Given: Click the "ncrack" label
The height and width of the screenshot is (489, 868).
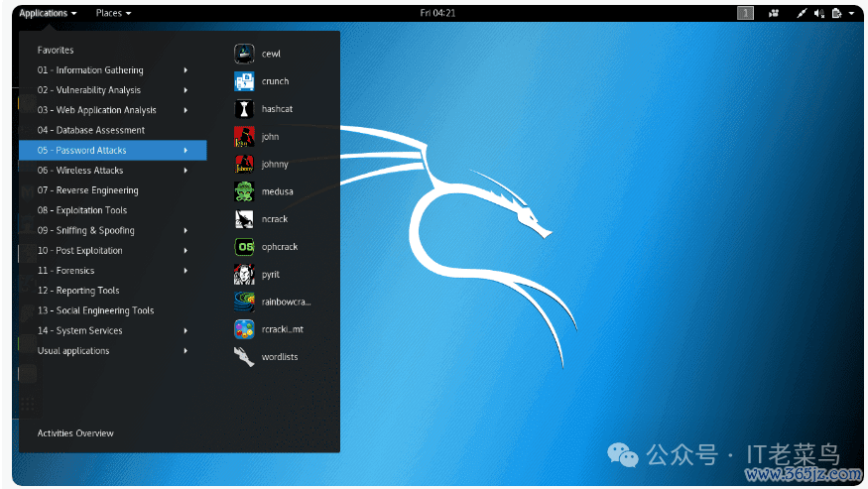Looking at the screenshot, I should [x=275, y=219].
